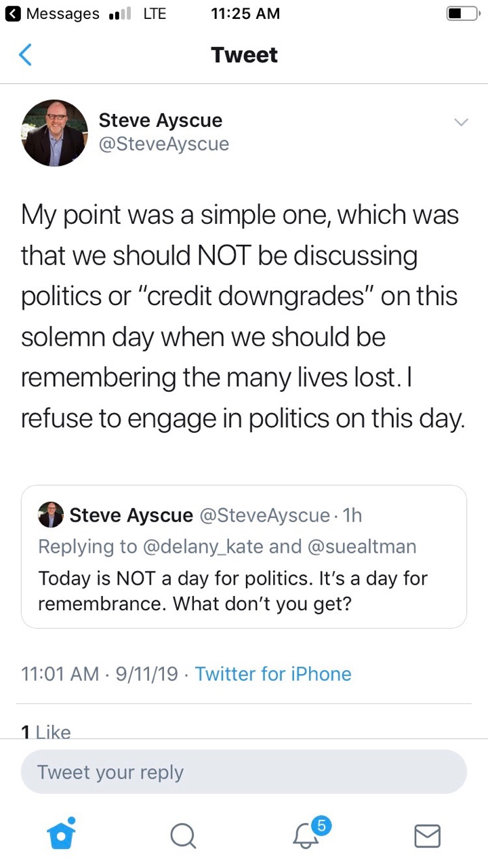Tap the Steve Ayscue author name

(161, 121)
